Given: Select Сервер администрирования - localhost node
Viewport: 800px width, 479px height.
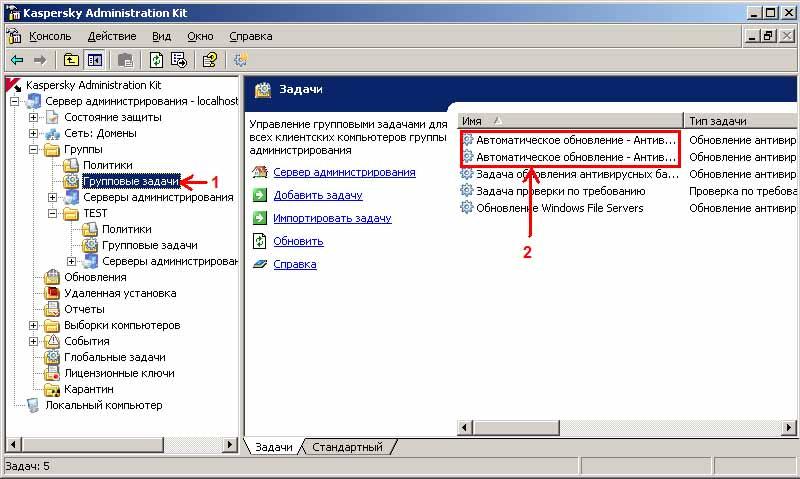Looking at the screenshot, I should click(x=141, y=101).
